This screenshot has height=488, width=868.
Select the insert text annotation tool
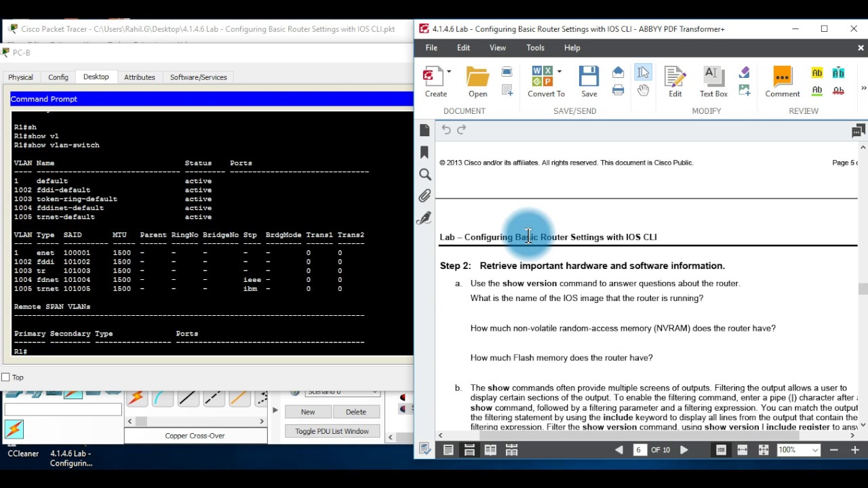point(838,73)
